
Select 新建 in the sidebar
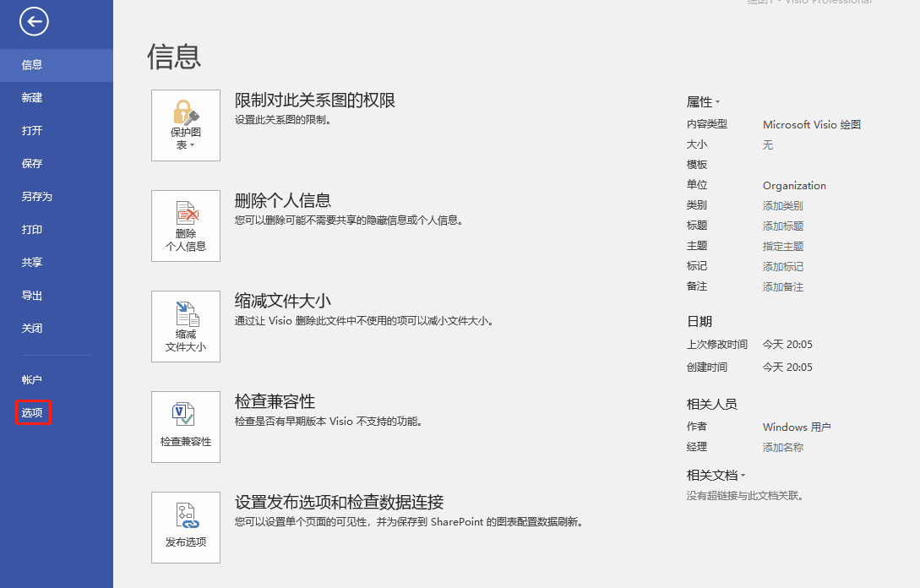click(57, 98)
